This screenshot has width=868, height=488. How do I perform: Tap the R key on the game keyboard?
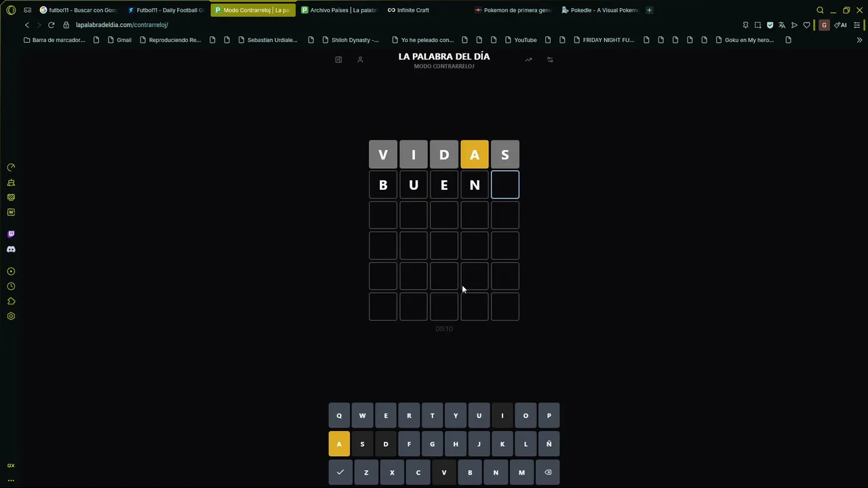pos(409,415)
